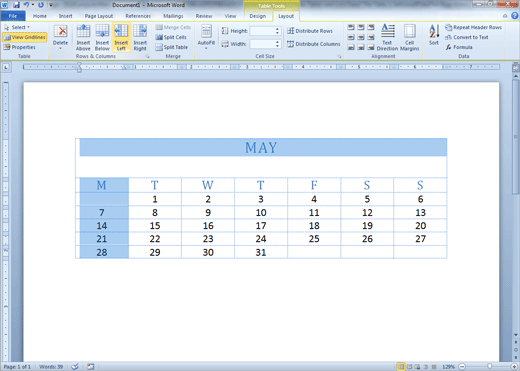Screen dimensions: 520x371
Task: Click Repeat Header Rows
Action: coord(473,27)
